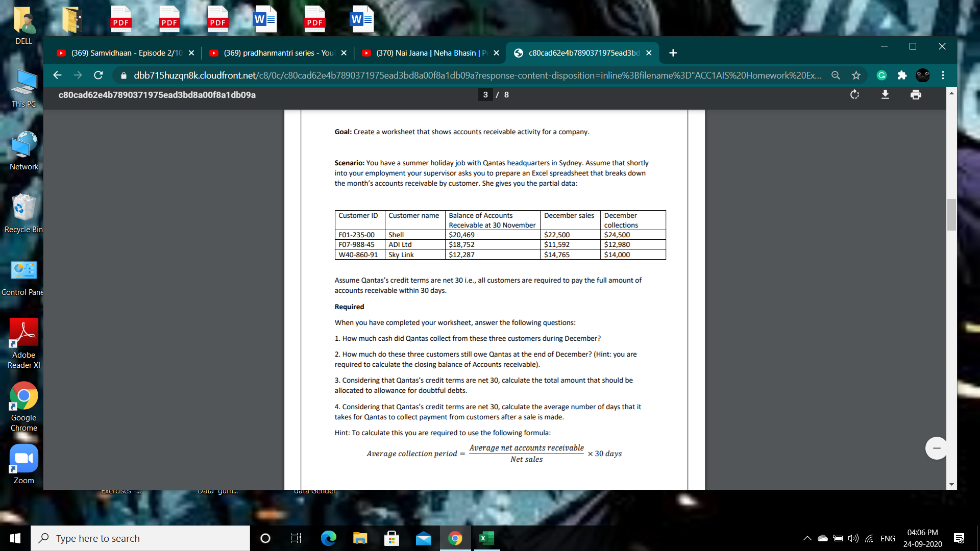Download the PDF document
980x551 pixels.
click(x=885, y=95)
